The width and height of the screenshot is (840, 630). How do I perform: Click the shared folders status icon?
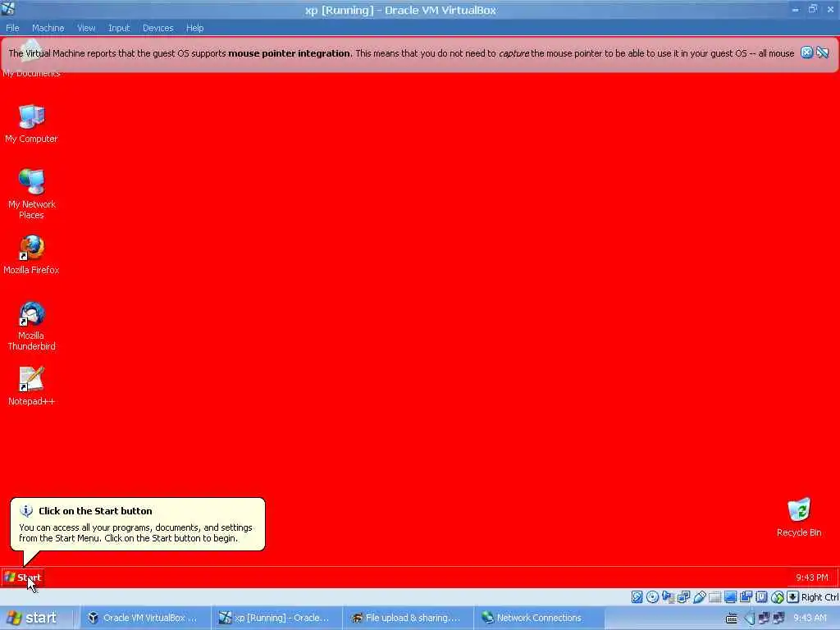[714, 597]
